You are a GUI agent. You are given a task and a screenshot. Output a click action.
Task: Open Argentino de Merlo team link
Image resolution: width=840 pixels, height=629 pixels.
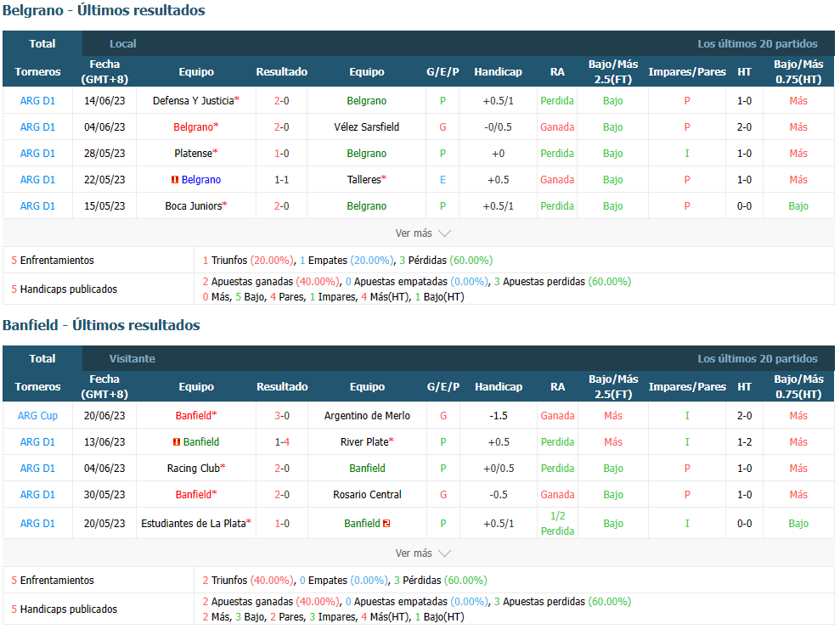click(367, 415)
